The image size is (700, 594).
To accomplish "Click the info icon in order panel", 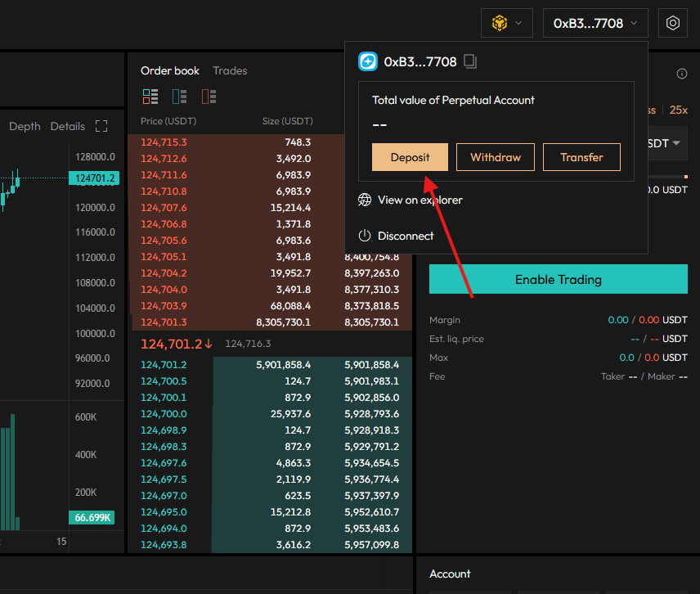I will [681, 74].
